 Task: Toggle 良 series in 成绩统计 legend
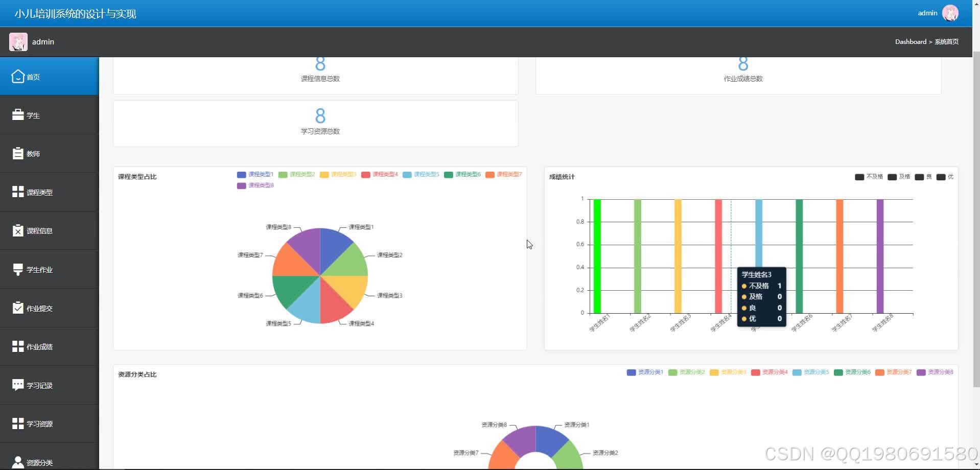pyautogui.click(x=923, y=177)
